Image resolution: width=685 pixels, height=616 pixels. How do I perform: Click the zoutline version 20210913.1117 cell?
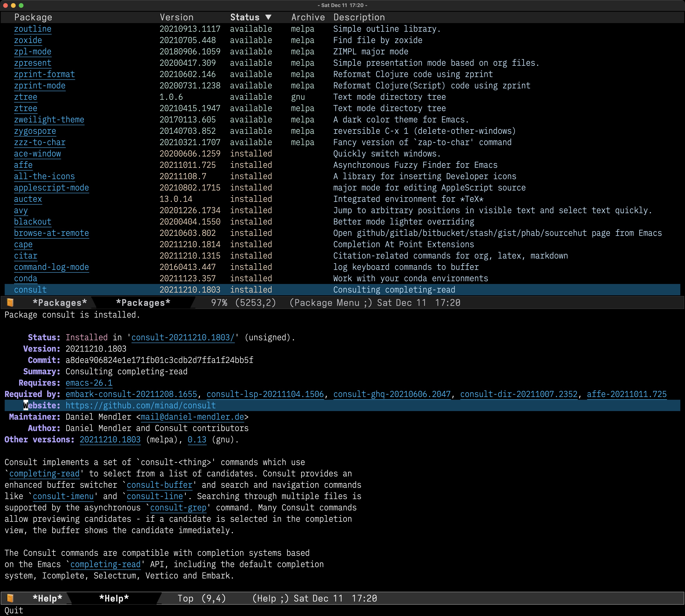pyautogui.click(x=190, y=29)
